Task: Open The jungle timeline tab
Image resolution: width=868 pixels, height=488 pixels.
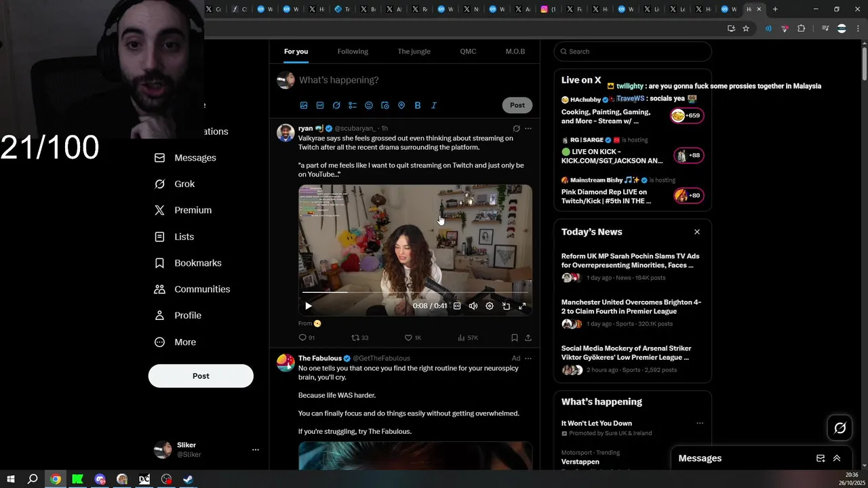Action: (414, 52)
